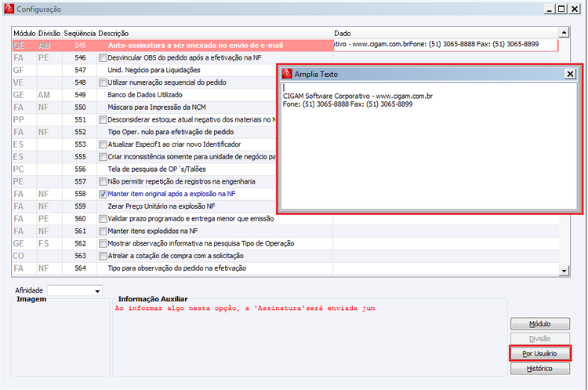The width and height of the screenshot is (588, 390).
Task: Check 'Desconsiderar estoque atual negativo' option
Action: (103, 120)
